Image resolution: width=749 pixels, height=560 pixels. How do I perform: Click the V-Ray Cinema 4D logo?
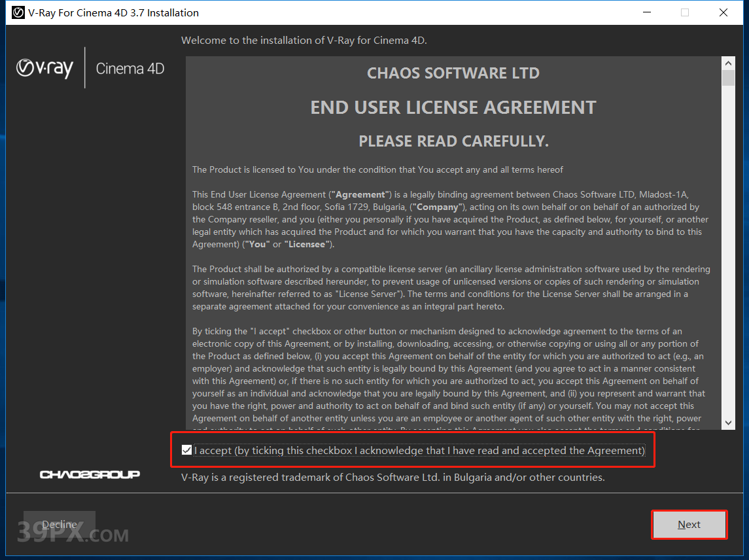90,68
